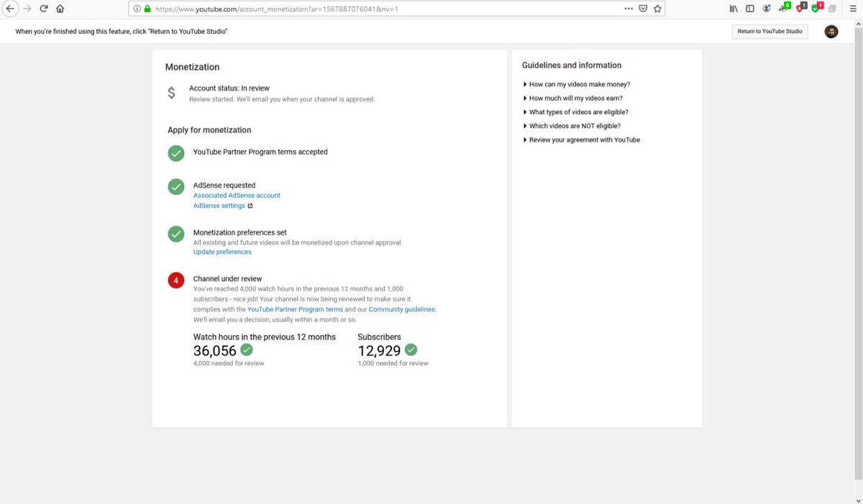The image size is (863, 504).
Task: Click the red shield extension with grey badge
Action: pos(801,9)
